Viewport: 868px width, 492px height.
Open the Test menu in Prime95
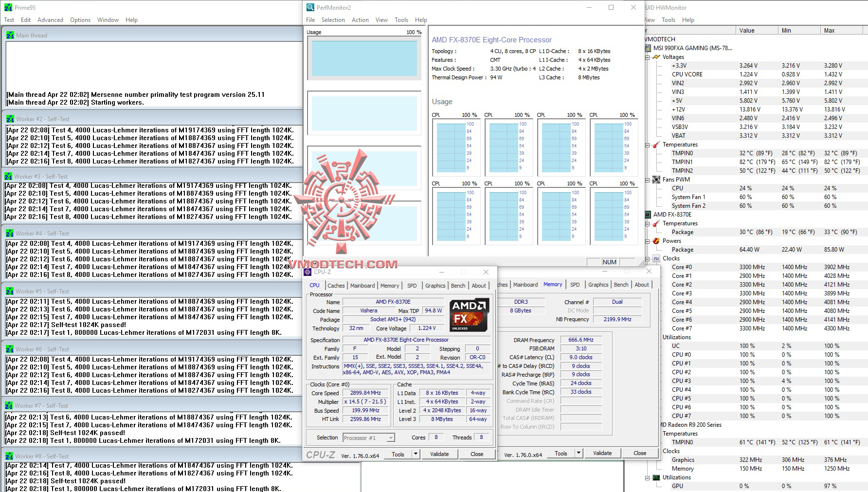pyautogui.click(x=9, y=20)
